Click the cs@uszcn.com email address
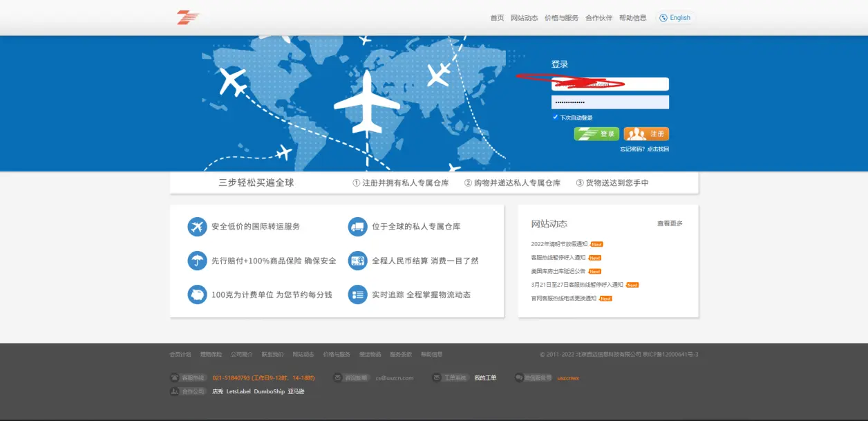The width and height of the screenshot is (868, 421). click(x=395, y=378)
